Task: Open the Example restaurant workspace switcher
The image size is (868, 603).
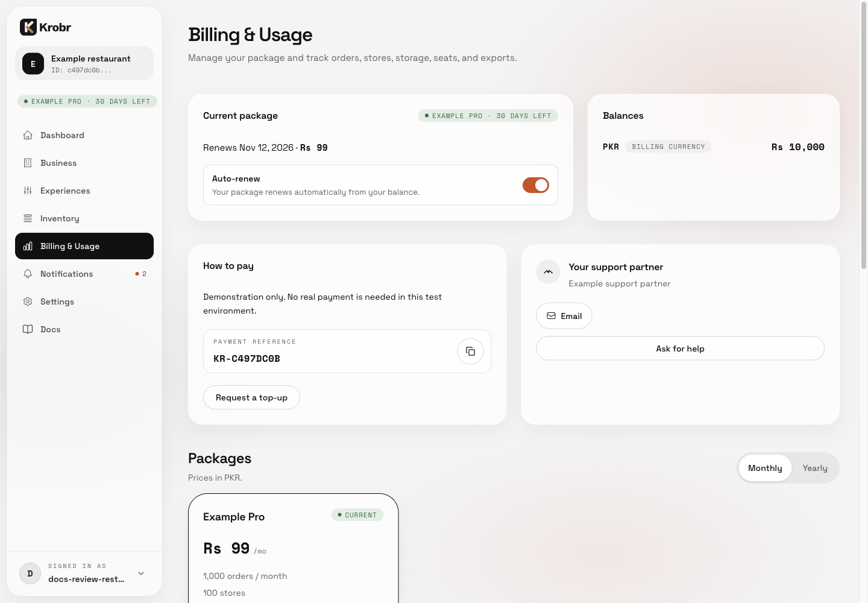Action: (x=84, y=63)
